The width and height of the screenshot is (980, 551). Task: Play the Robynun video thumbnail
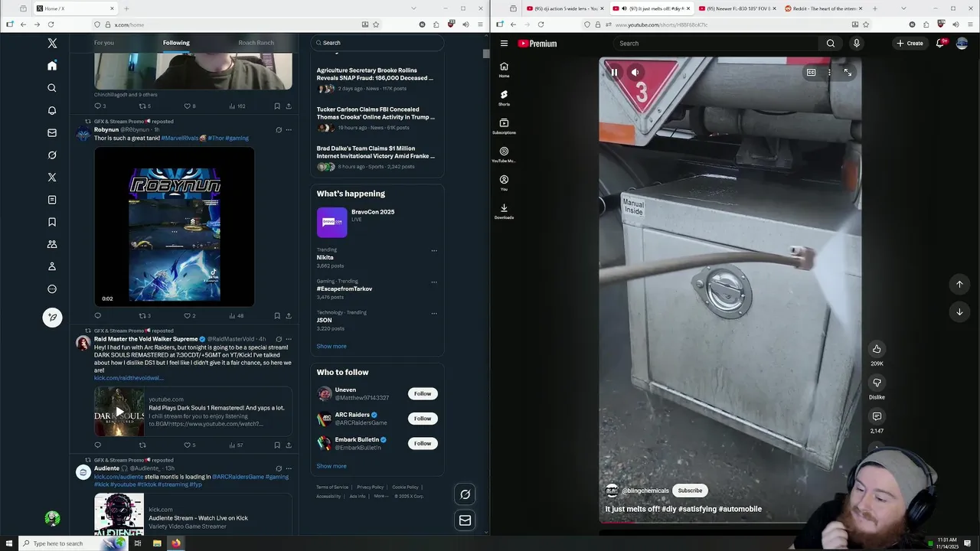[x=175, y=227]
